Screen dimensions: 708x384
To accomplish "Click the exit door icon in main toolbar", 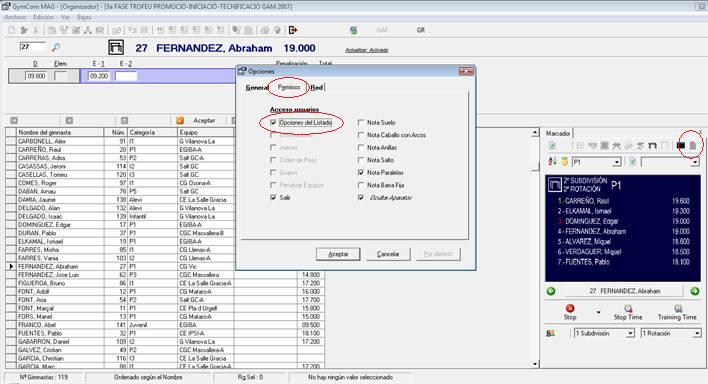I will pyautogui.click(x=293, y=30).
